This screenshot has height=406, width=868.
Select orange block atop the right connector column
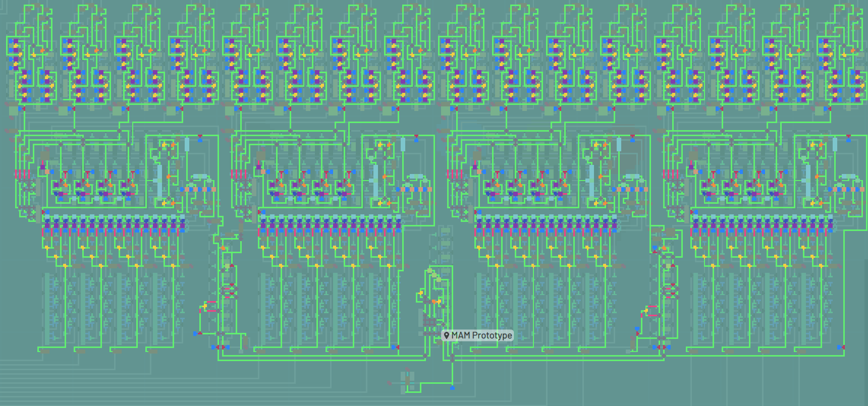665,248
